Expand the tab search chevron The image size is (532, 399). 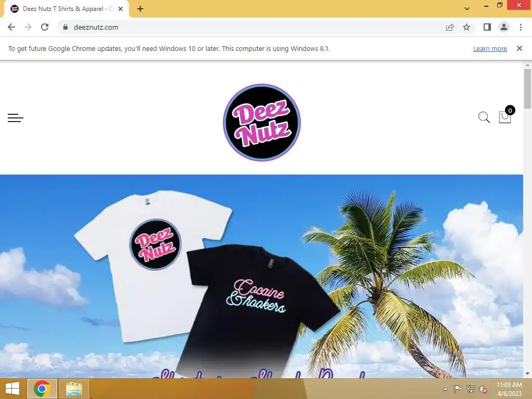coord(467,9)
